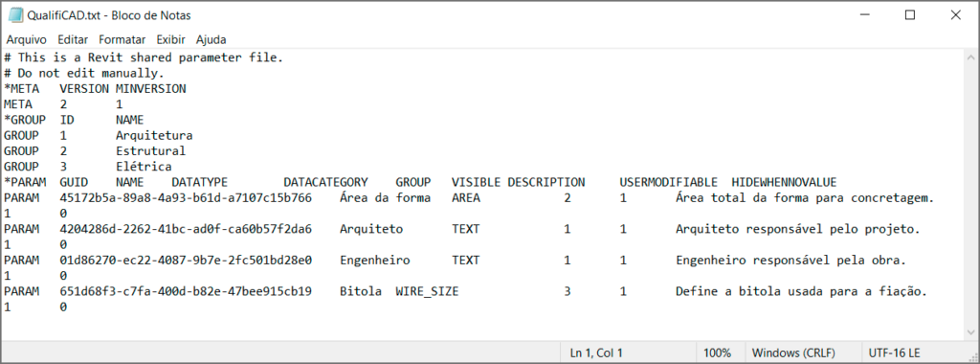
Task: Click GUID '01d86270-ec22-4087-9b7e-2fc501bd28e0'
Action: point(186,261)
